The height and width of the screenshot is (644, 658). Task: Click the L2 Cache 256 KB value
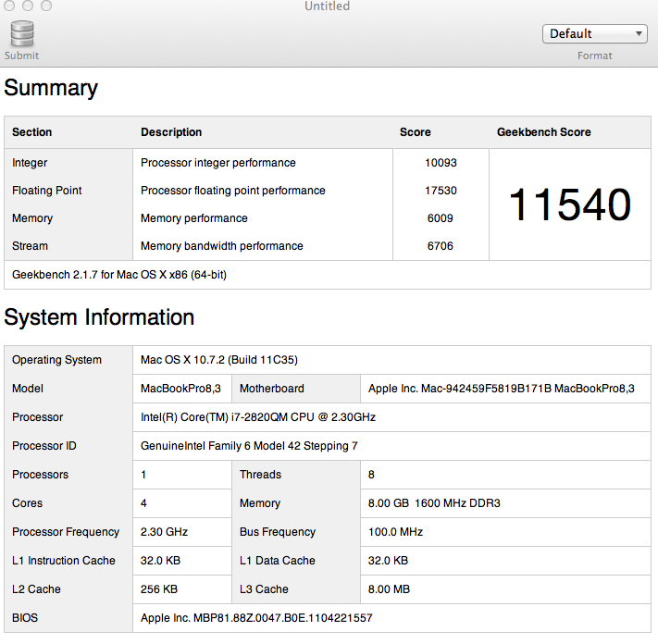[159, 589]
